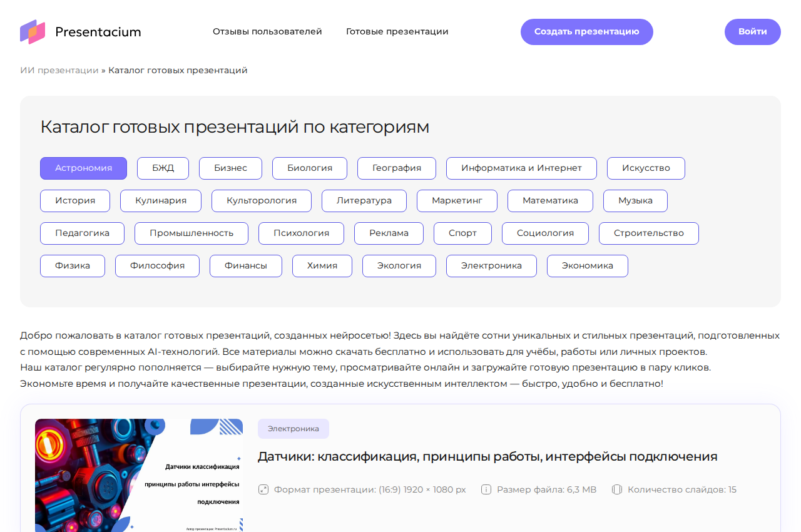Click the Presentacium brand name text

tap(98, 32)
